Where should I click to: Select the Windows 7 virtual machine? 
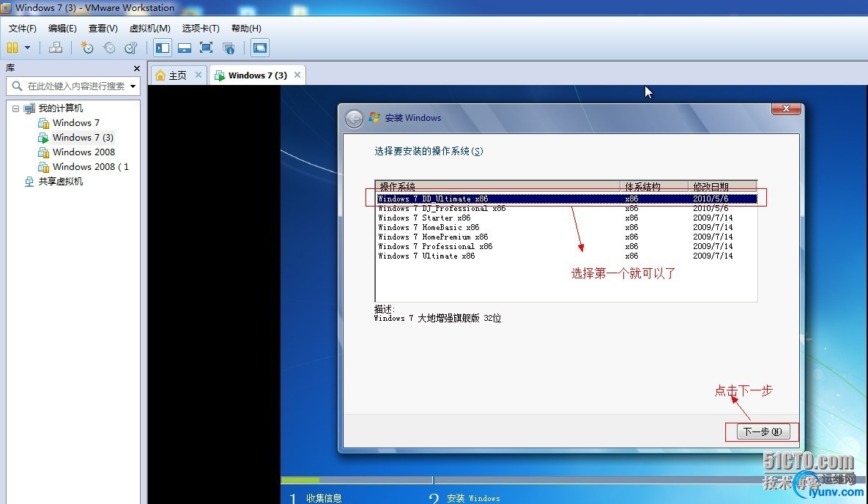(76, 122)
